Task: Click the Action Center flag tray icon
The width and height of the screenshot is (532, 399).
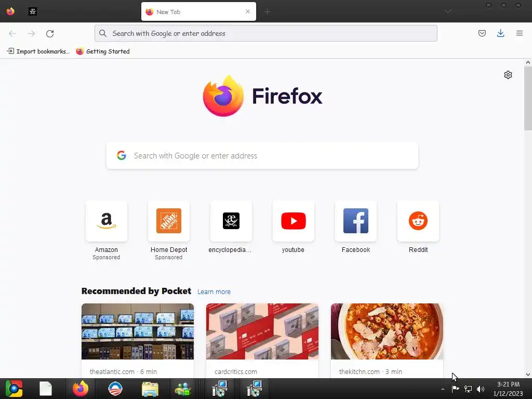Action: [x=455, y=389]
